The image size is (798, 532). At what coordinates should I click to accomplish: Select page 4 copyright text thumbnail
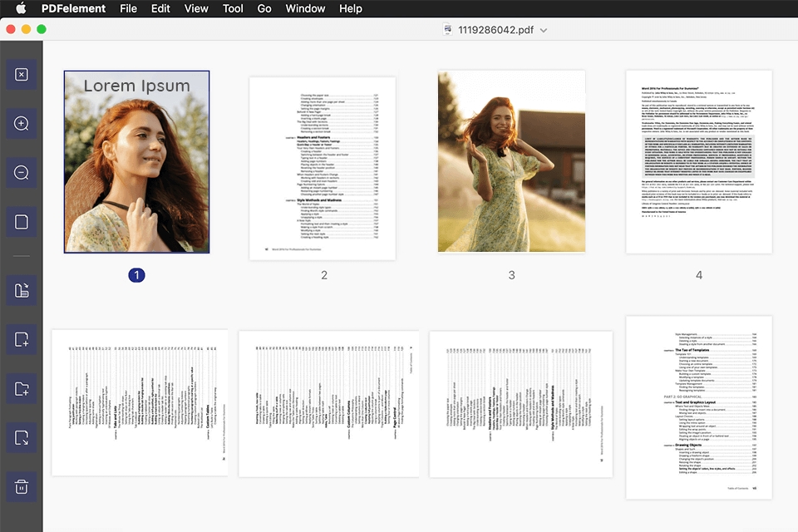point(698,162)
